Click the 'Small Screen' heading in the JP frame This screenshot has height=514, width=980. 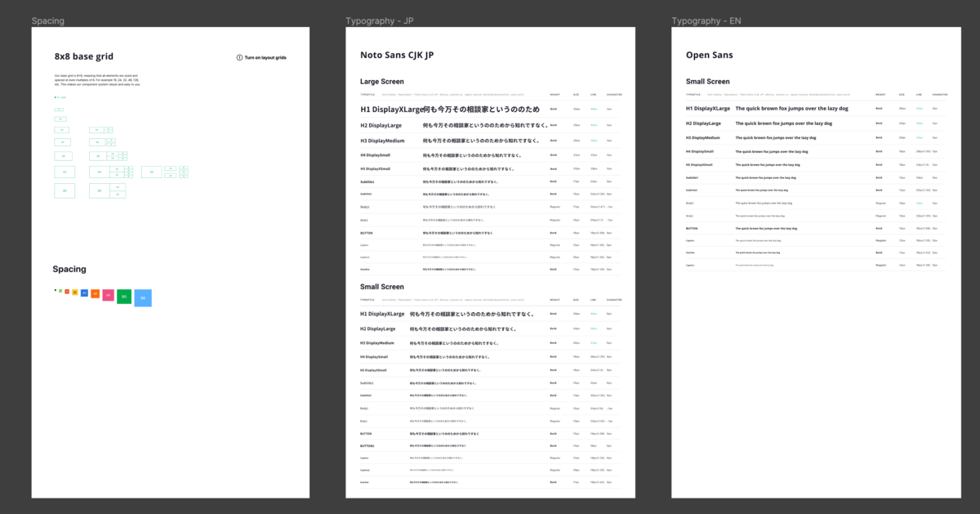pos(382,287)
